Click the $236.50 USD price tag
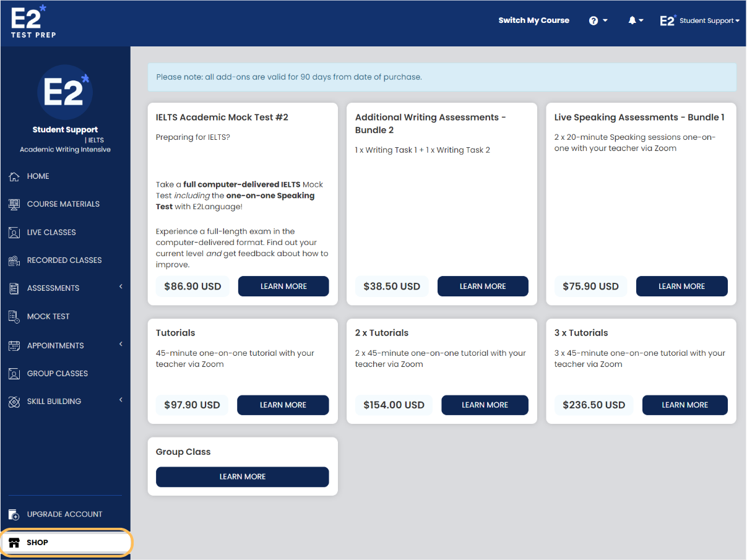The width and height of the screenshot is (747, 560). click(x=594, y=405)
